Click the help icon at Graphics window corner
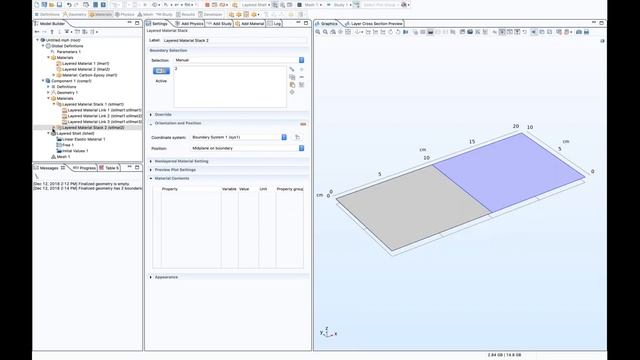This screenshot has width=640, height=360. pos(602,41)
